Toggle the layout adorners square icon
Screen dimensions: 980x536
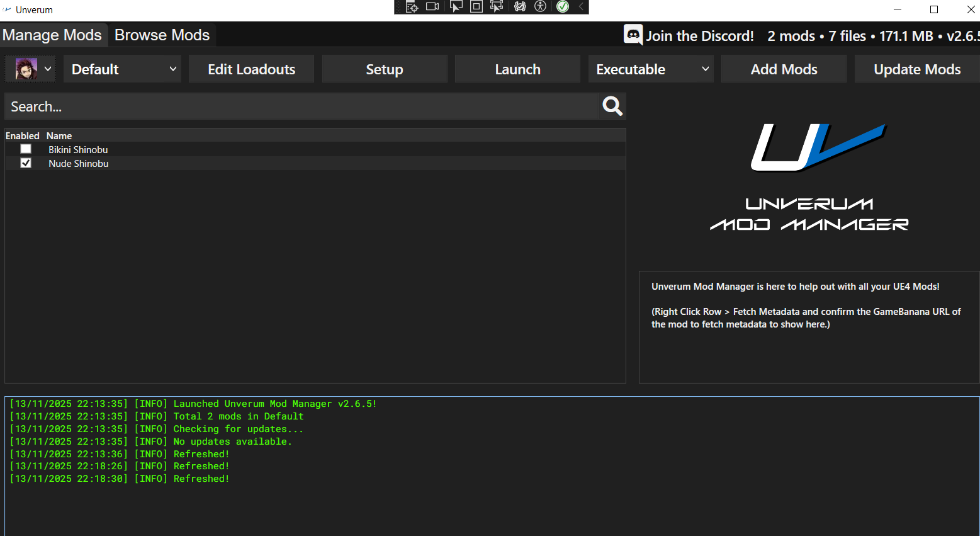[476, 7]
